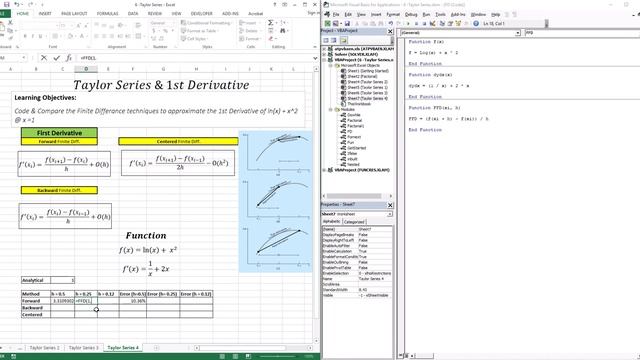The image size is (640, 360).
Task: Open the INSERT ribbon tab
Action: 45,13
